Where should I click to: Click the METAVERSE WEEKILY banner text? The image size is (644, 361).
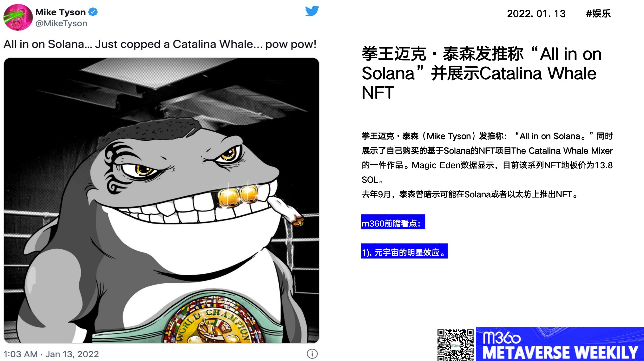pos(560,353)
